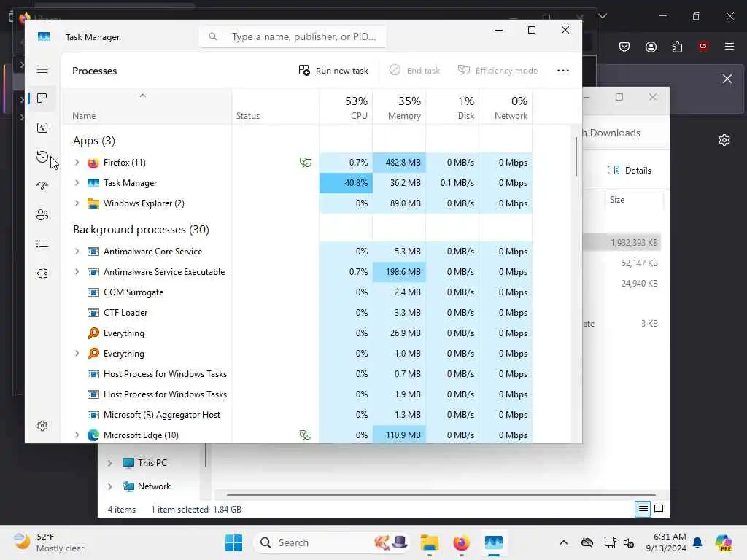Sort processes by Name column
This screenshot has height=560, width=747.
tap(147, 107)
